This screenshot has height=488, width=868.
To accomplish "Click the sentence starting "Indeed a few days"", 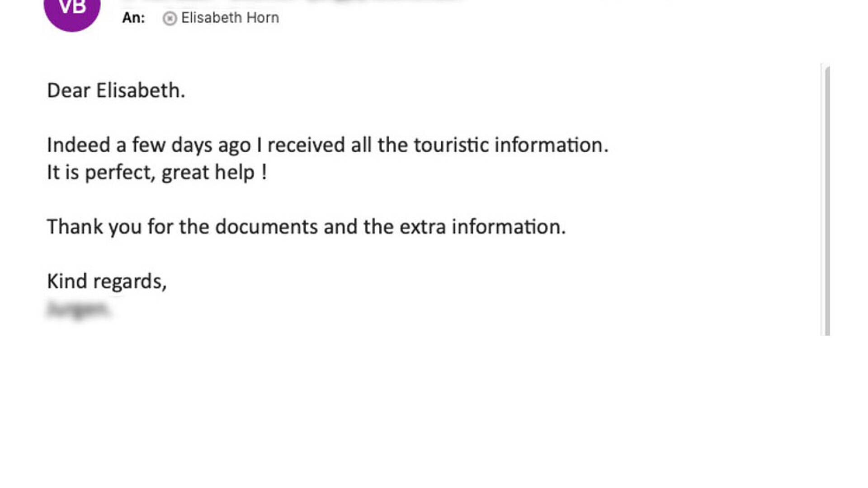I will click(328, 145).
